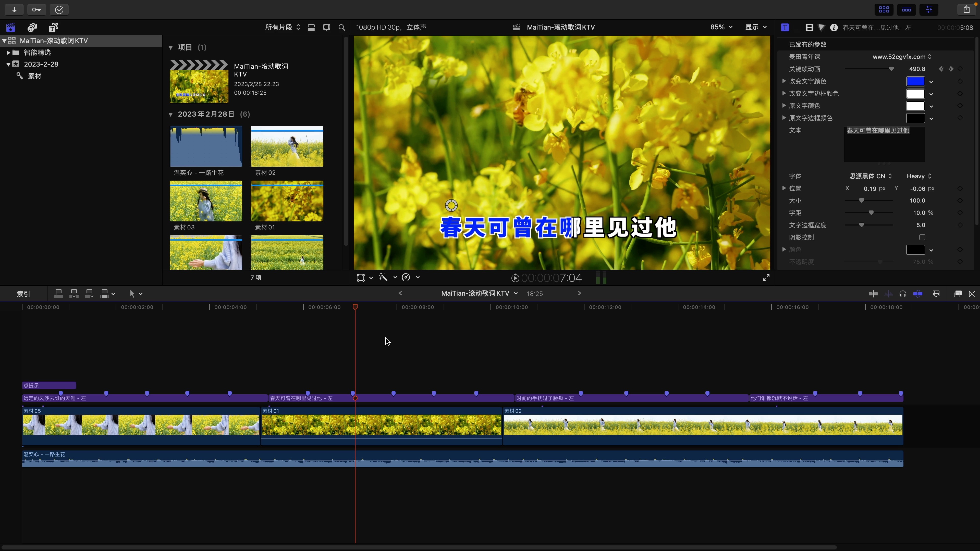Collapse the 2023年2月28日 section
Image resolution: width=980 pixels, height=551 pixels.
[x=170, y=115]
